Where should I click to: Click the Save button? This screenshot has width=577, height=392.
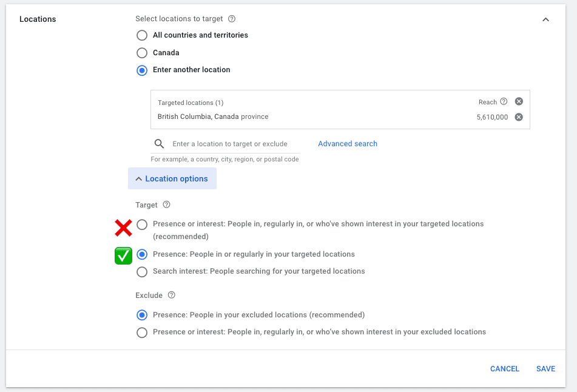[545, 369]
